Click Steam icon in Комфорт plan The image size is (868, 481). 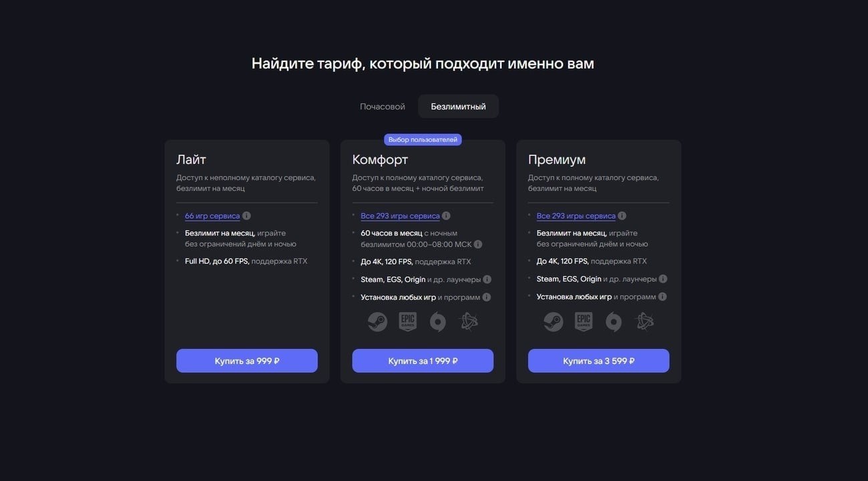point(377,322)
